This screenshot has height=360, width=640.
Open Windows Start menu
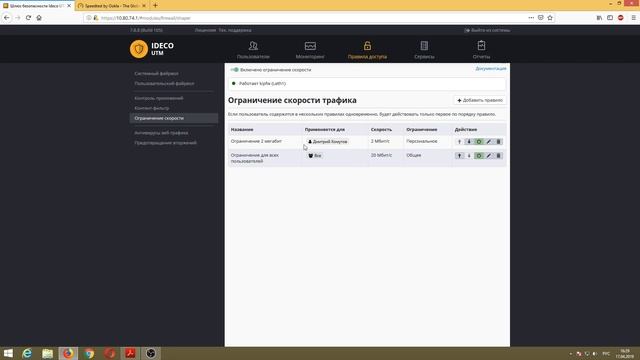(x=8, y=353)
